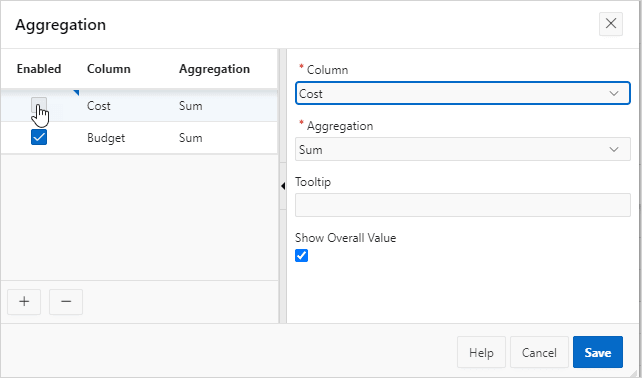Open the Column dropdown showing Cost
The width and height of the screenshot is (642, 378).
coord(463,93)
